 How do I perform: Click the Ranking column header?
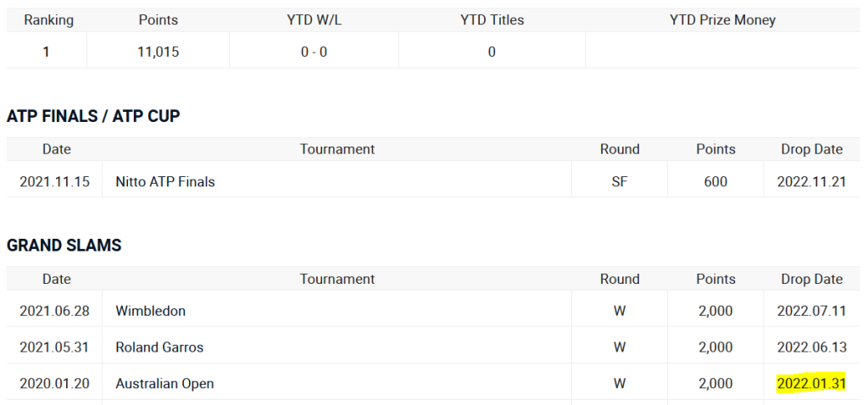[x=48, y=19]
